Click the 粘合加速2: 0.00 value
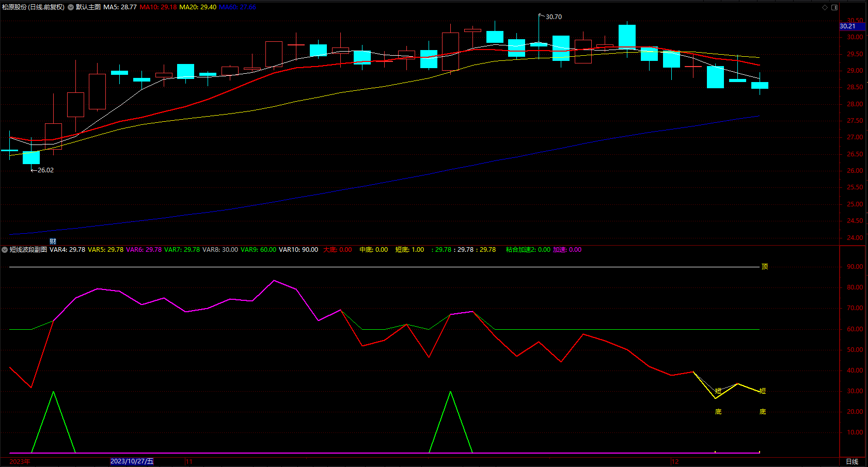The image size is (868, 467). tap(528, 250)
